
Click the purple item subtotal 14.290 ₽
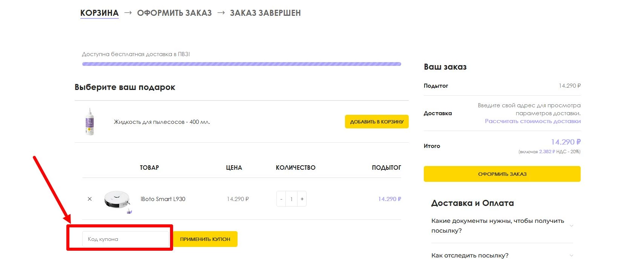click(389, 199)
